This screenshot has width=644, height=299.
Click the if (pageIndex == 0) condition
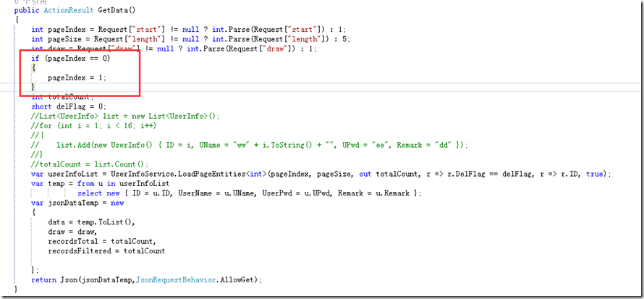[x=71, y=58]
